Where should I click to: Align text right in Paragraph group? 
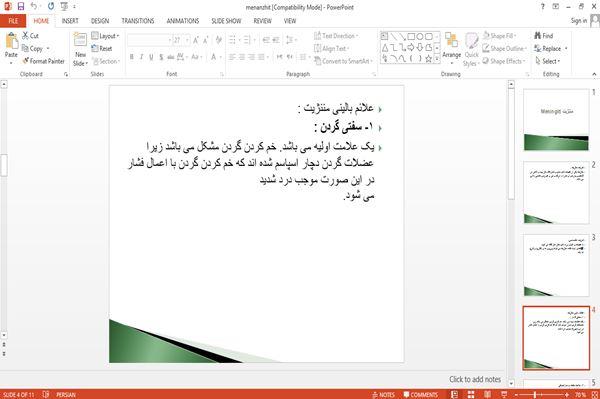251,57
